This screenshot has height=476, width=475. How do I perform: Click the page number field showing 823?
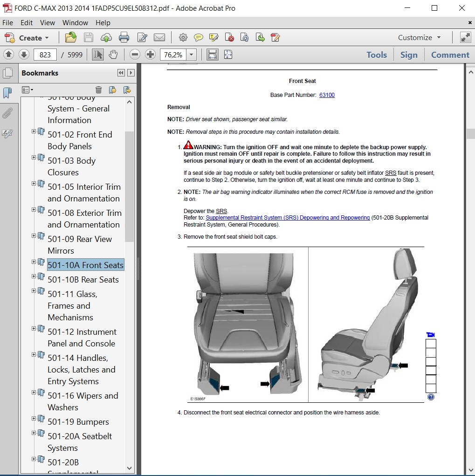[x=45, y=55]
